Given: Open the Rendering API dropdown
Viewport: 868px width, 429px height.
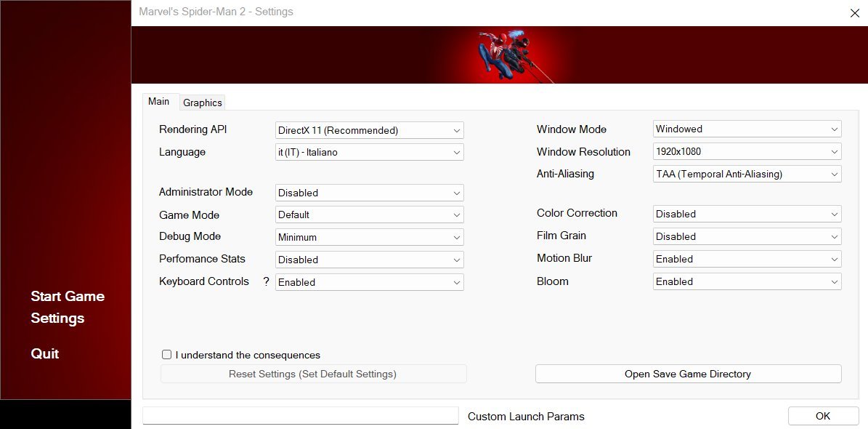Looking at the screenshot, I should click(369, 130).
